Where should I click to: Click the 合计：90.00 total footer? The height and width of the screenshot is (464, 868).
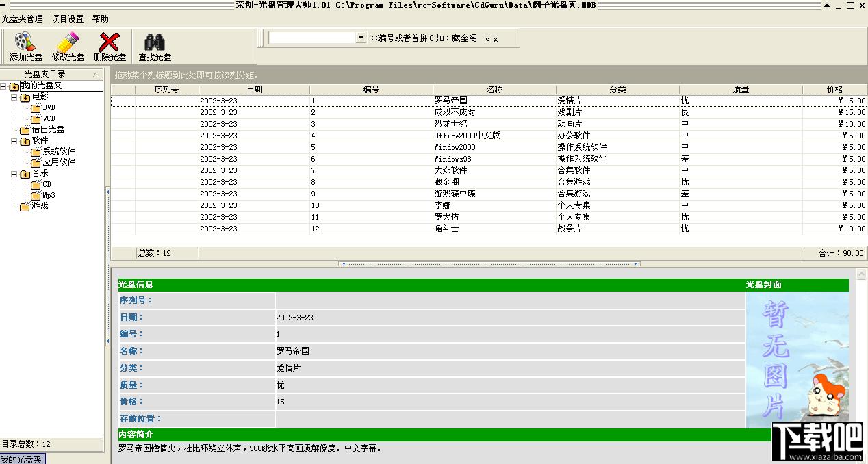point(835,253)
